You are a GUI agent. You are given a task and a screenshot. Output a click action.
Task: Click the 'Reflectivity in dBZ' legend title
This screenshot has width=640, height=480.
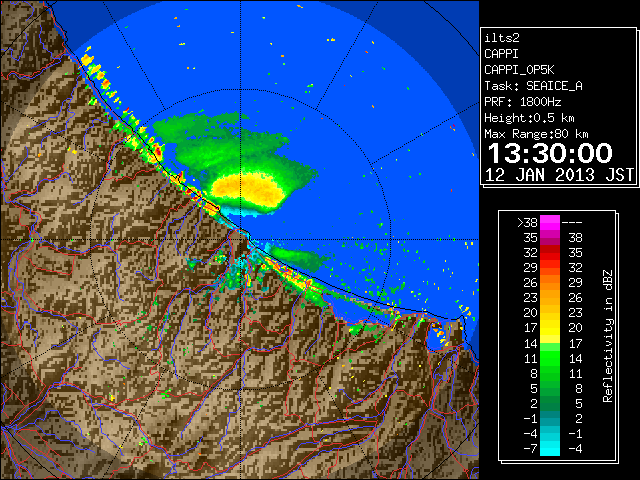[x=608, y=336]
